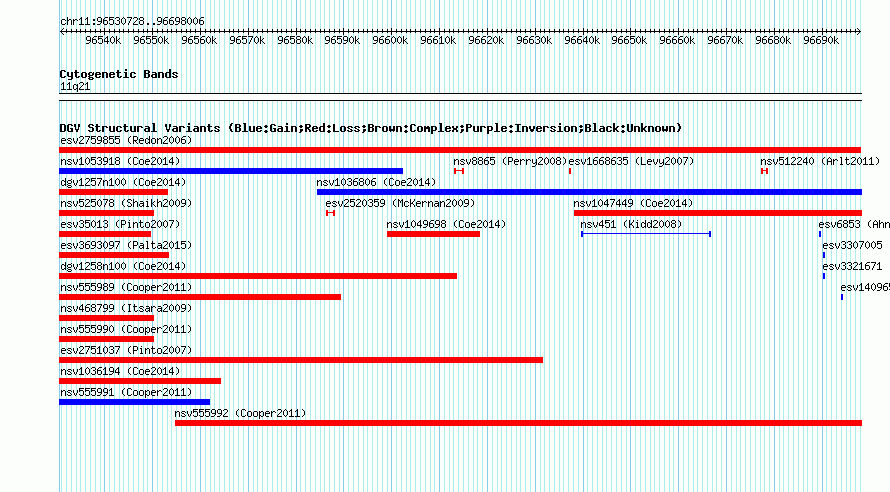
Task: Click the 96600k ruler position
Action: [x=390, y=40]
